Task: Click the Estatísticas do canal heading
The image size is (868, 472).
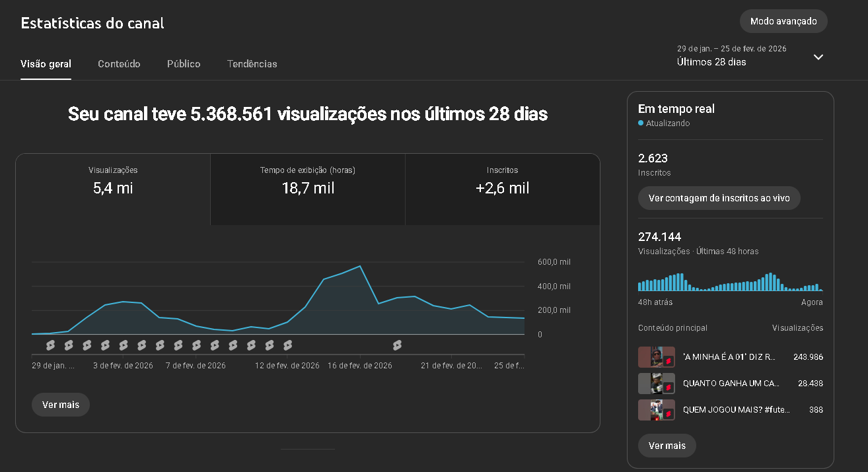Action: tap(92, 23)
